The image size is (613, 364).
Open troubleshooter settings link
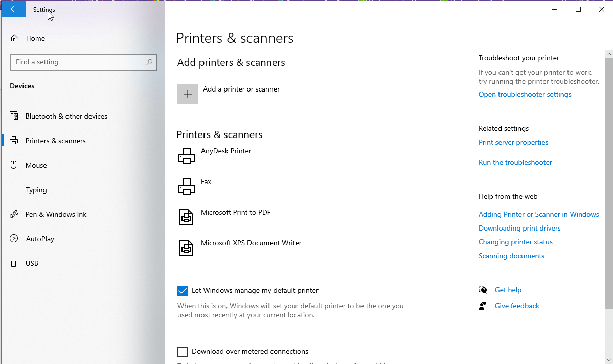525,94
